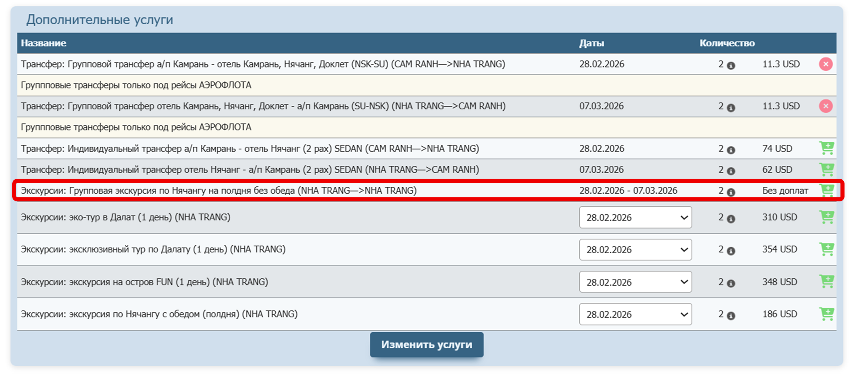This screenshot has height=374, width=868.
Task: Add 348 USD FUN island excursion to cart
Action: click(826, 281)
